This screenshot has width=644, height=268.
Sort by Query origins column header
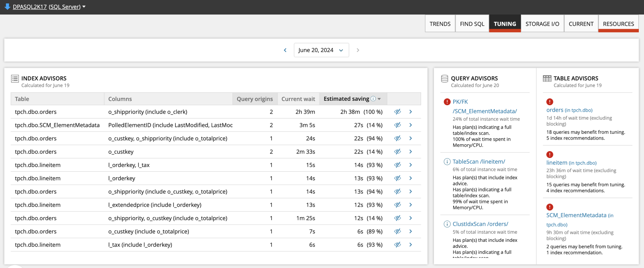point(255,99)
